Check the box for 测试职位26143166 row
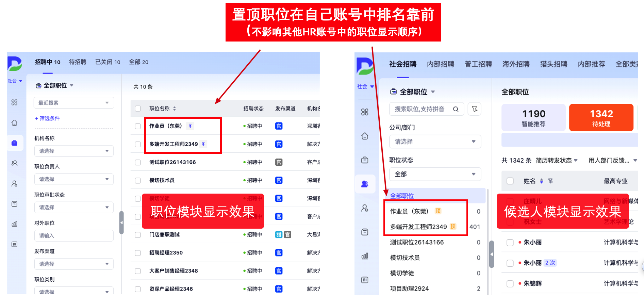The width and height of the screenshot is (644, 296). pyautogui.click(x=138, y=162)
